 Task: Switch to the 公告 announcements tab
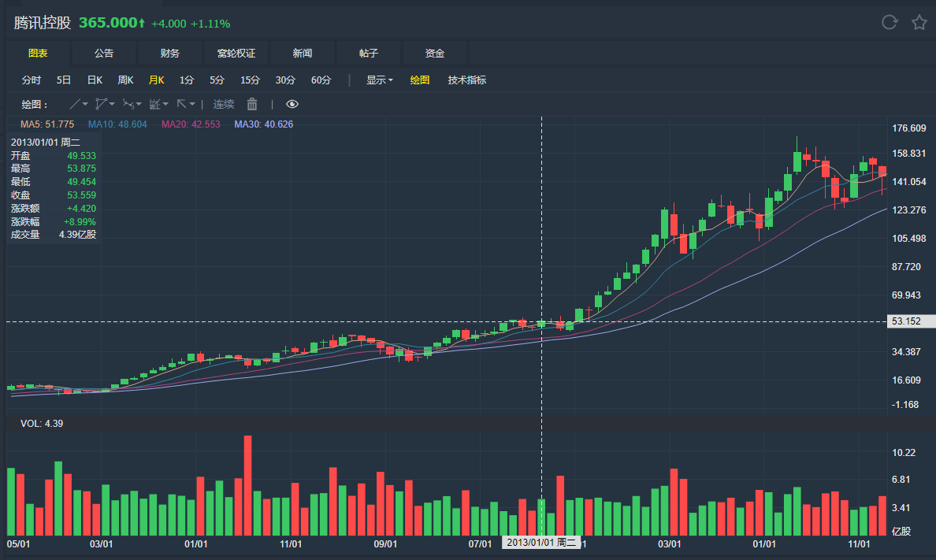pyautogui.click(x=104, y=54)
